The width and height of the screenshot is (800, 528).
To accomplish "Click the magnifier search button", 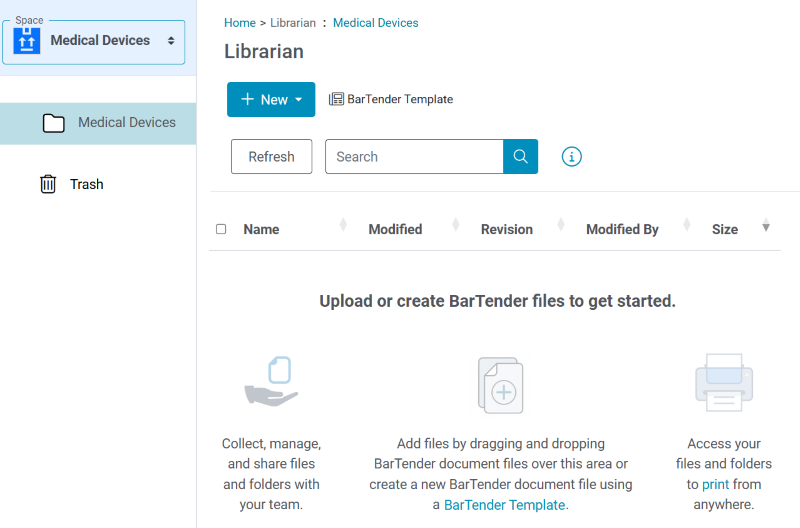I will click(x=520, y=157).
